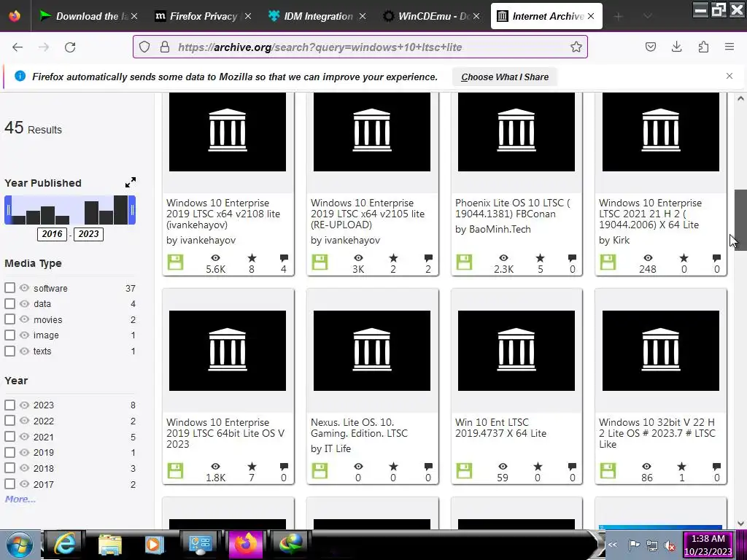Open Firefox downloads panel

(x=676, y=47)
